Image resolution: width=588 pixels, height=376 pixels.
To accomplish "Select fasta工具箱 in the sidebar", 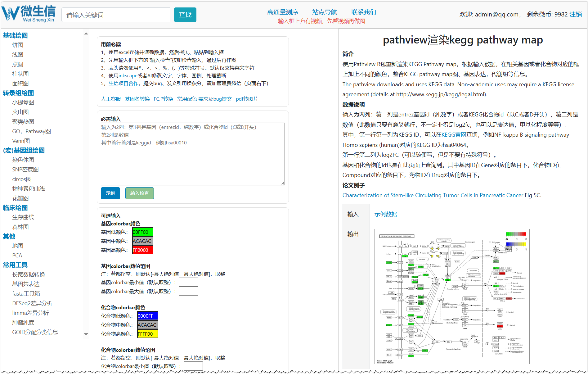I will coord(26,294).
